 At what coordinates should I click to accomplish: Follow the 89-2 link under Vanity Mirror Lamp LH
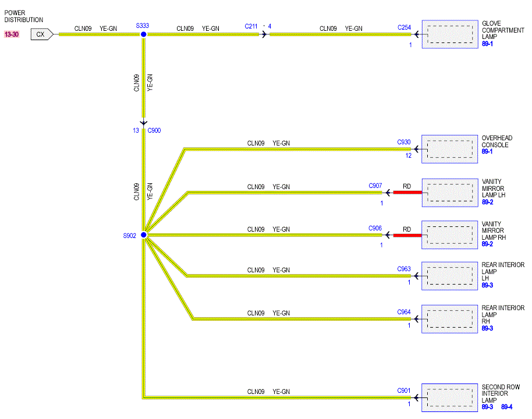click(x=487, y=202)
